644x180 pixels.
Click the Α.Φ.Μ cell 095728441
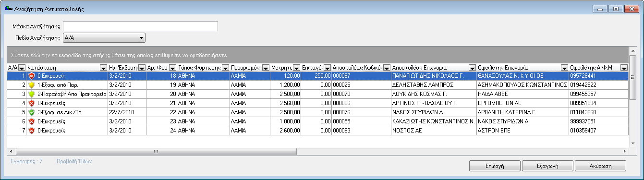[x=598, y=76]
